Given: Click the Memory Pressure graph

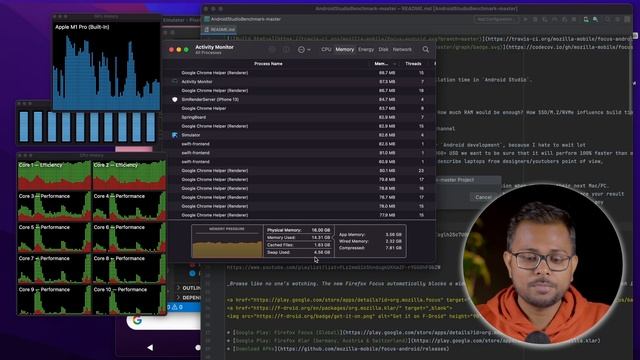Looking at the screenshot, I should [x=227, y=241].
